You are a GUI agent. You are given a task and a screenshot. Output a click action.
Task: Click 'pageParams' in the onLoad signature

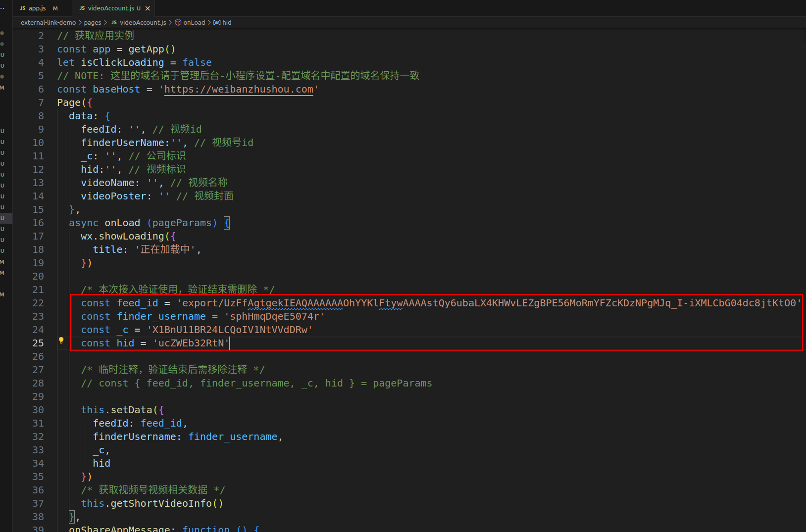(182, 223)
